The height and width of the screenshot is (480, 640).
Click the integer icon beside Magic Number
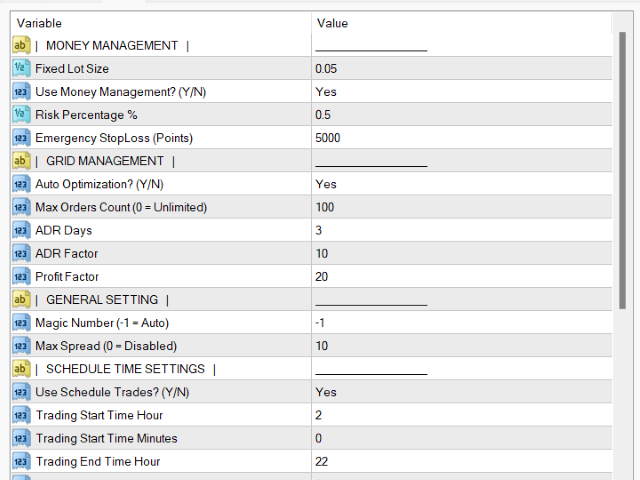(x=21, y=323)
